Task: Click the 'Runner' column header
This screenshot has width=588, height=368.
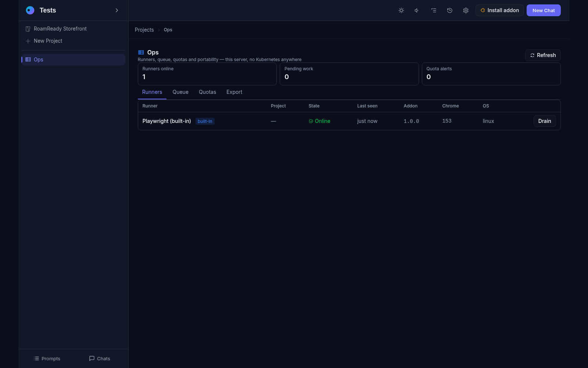Action: (150, 106)
